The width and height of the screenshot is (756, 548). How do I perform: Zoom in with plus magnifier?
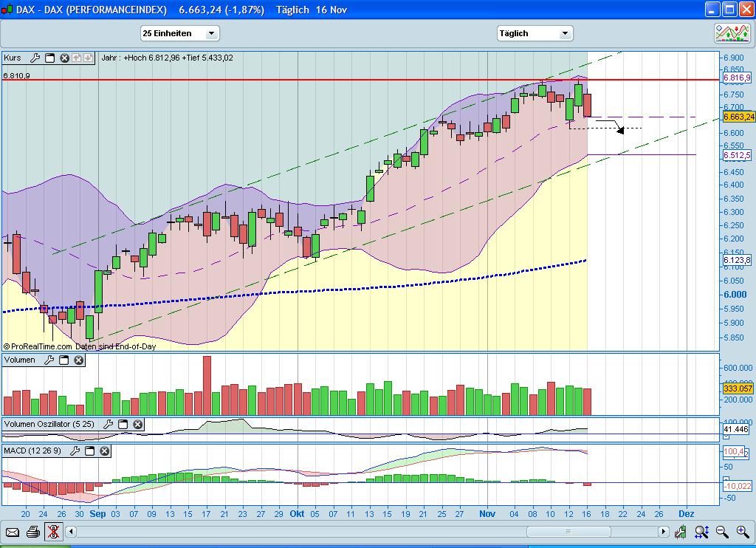[743, 532]
